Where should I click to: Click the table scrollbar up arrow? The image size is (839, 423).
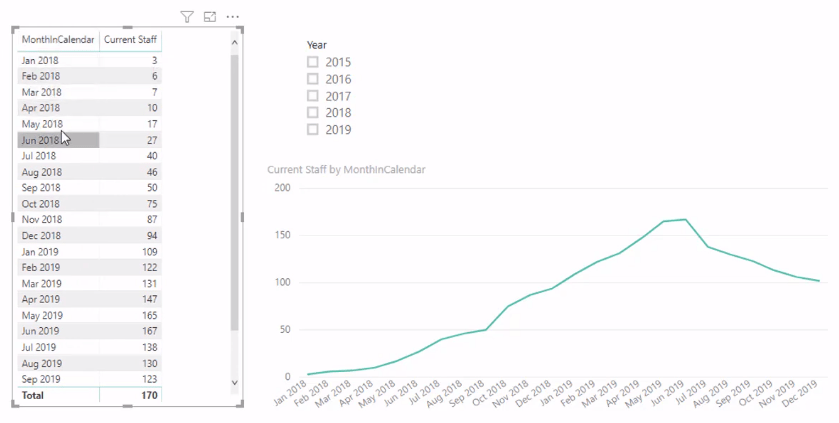[234, 43]
